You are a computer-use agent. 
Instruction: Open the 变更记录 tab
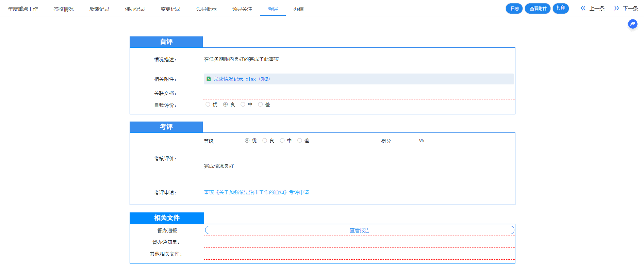point(171,9)
